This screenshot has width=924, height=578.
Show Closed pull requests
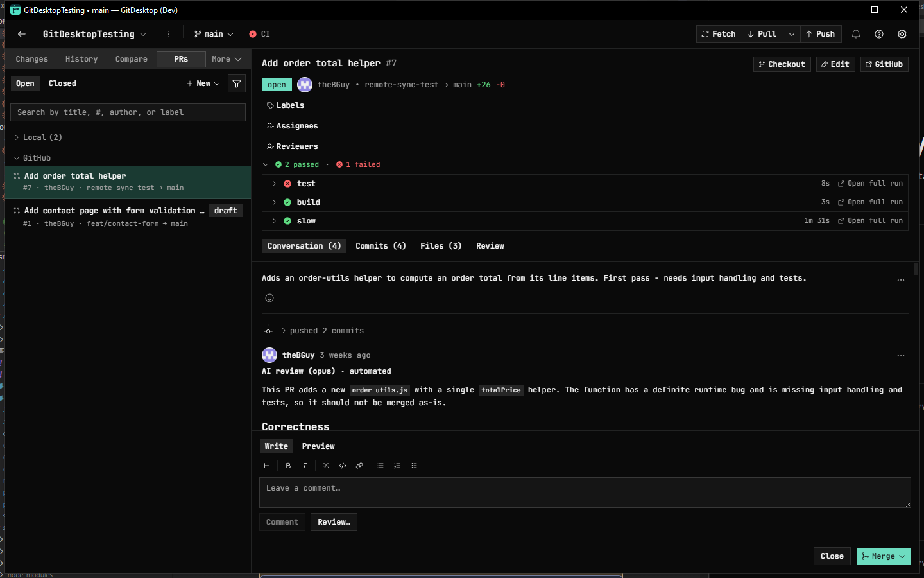point(62,83)
